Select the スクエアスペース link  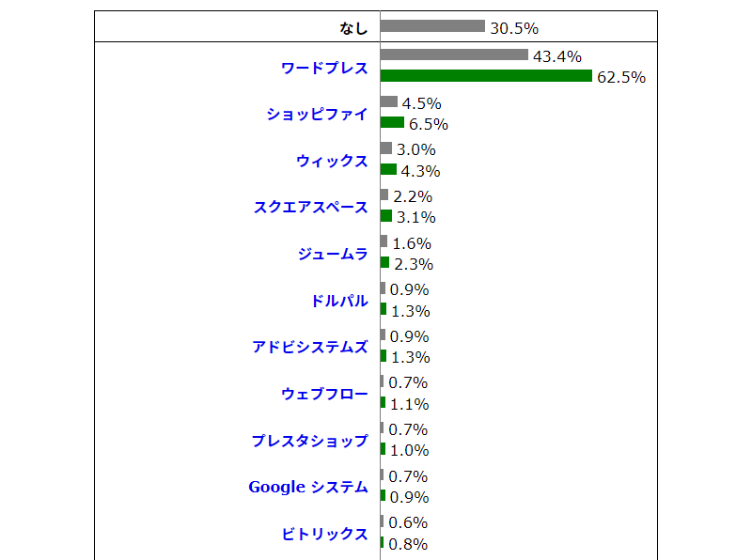tap(310, 207)
